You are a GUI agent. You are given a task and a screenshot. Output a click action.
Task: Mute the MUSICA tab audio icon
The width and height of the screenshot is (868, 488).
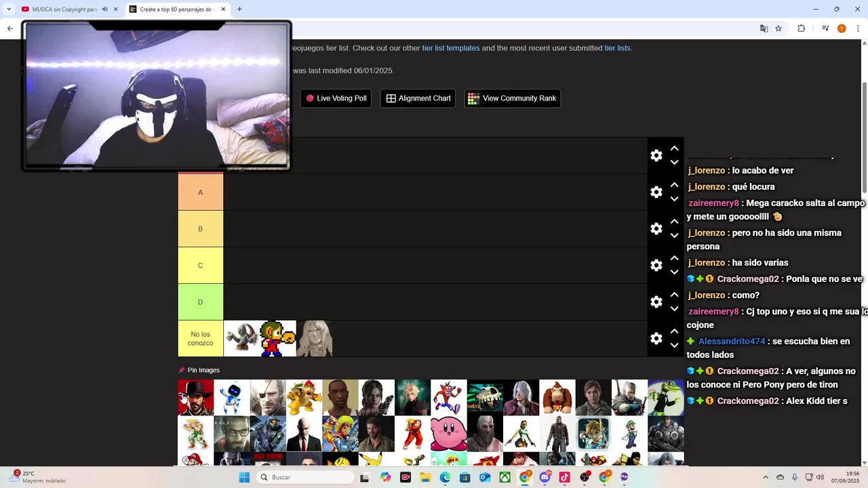[104, 9]
